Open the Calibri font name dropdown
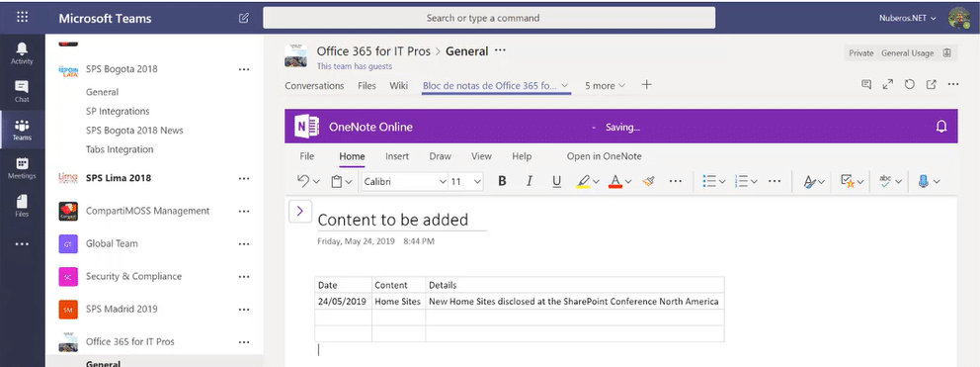 [x=404, y=182]
